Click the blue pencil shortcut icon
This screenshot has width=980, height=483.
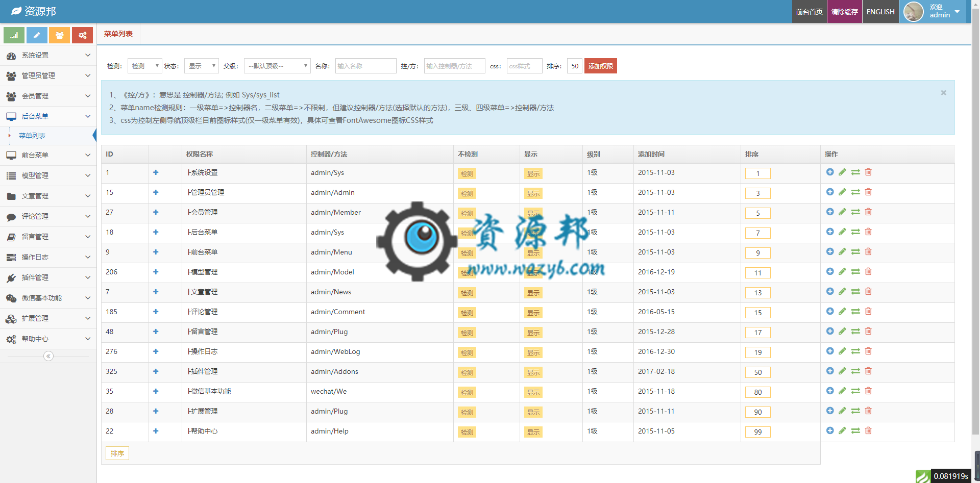tap(37, 35)
